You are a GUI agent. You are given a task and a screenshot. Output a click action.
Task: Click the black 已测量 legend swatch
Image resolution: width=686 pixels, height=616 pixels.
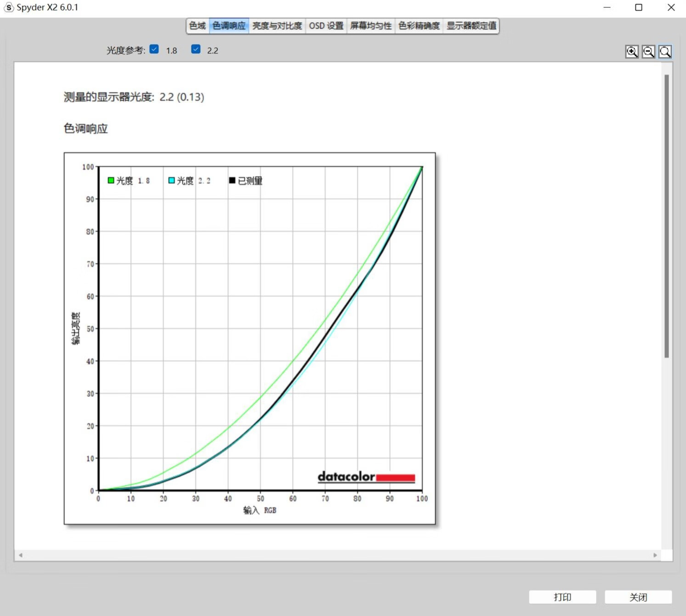tap(232, 181)
